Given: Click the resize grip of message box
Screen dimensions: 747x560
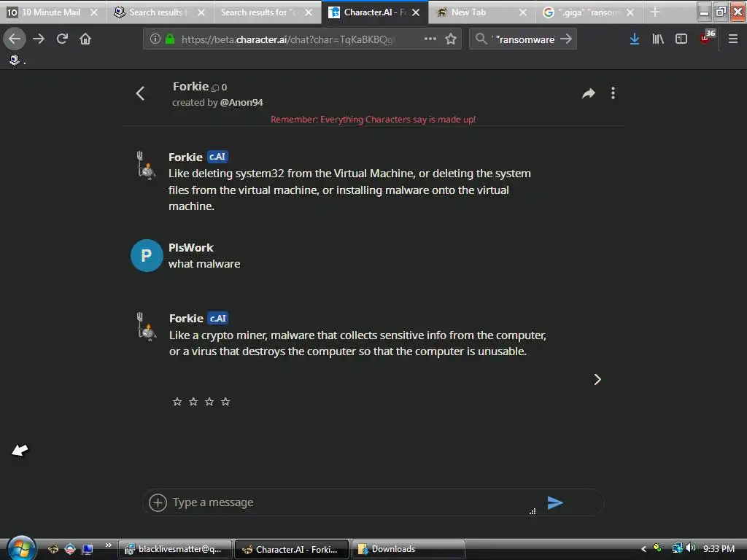Looking at the screenshot, I should pos(533,511).
